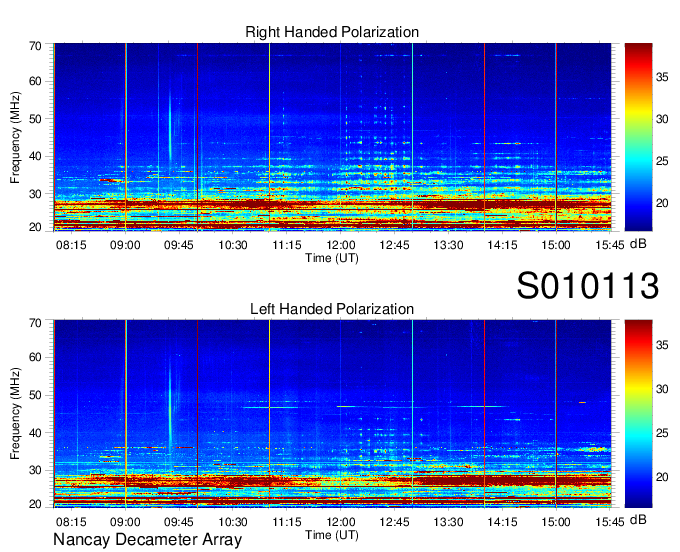Screen dimensions: 680x552
Task: Click the Right Handed Polarization spectrogram
Action: tap(333, 137)
